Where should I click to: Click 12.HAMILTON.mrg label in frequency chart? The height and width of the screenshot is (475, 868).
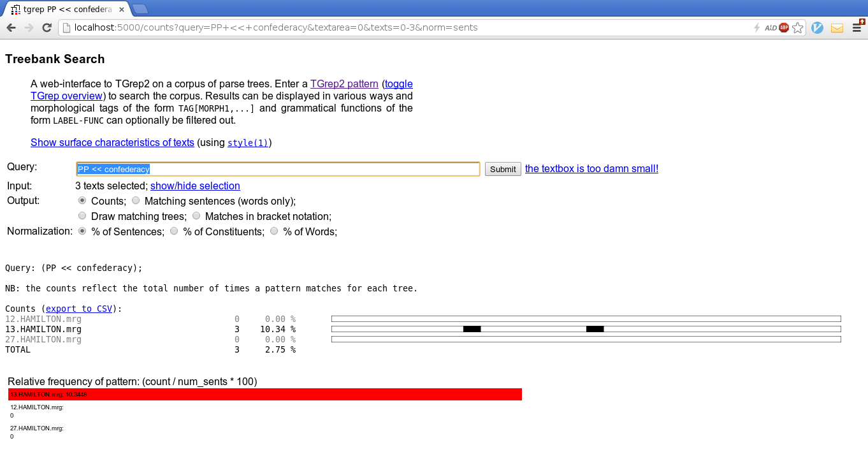tap(37, 407)
